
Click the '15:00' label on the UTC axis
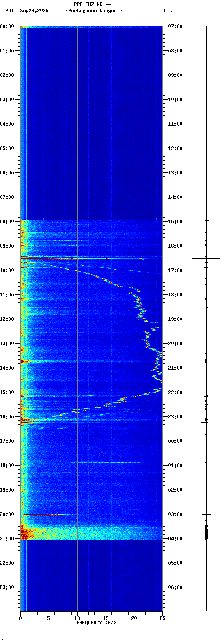[x=175, y=221]
